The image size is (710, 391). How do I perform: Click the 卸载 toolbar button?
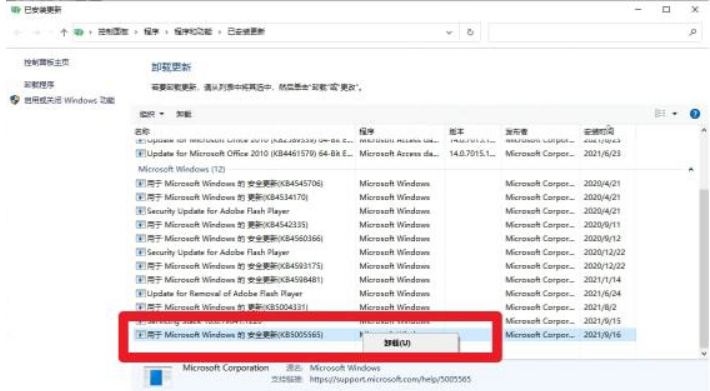(x=183, y=114)
